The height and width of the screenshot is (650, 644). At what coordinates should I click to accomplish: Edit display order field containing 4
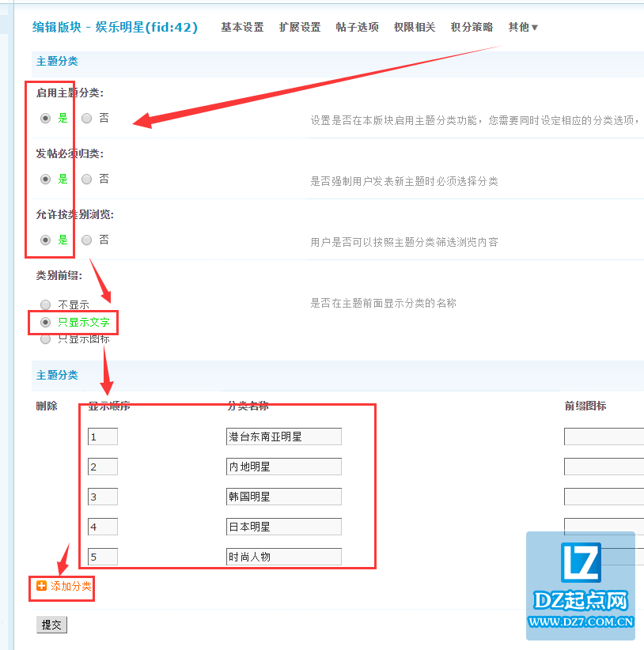(103, 527)
